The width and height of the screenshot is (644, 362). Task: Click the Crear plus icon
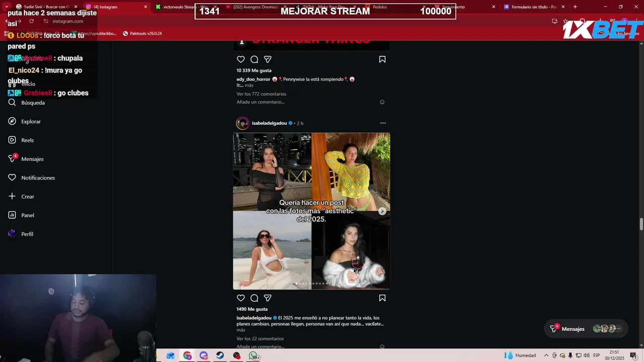(x=12, y=196)
